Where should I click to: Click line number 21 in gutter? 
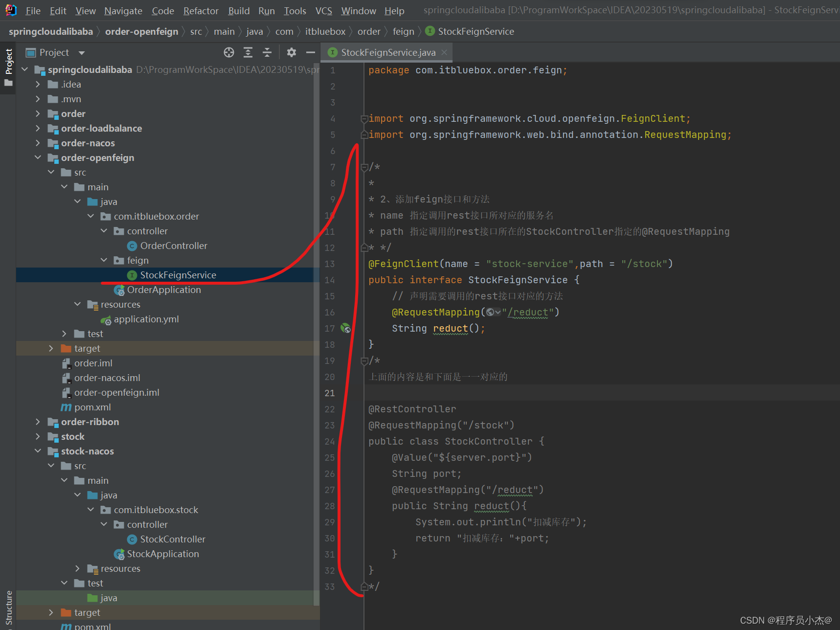coord(330,393)
